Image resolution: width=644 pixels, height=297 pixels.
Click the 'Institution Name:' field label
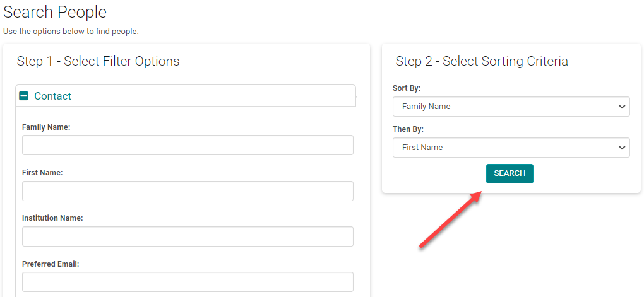(52, 218)
